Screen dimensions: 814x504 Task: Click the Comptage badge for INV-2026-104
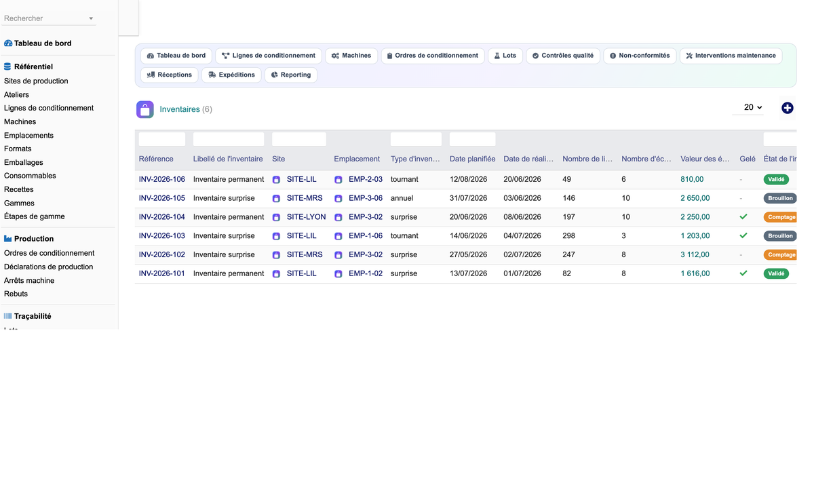(780, 218)
